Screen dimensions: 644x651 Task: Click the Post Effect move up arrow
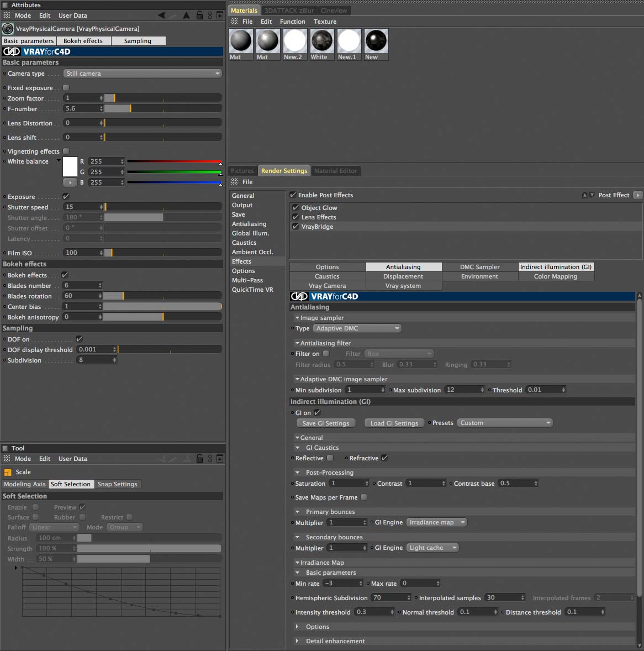[x=585, y=195]
